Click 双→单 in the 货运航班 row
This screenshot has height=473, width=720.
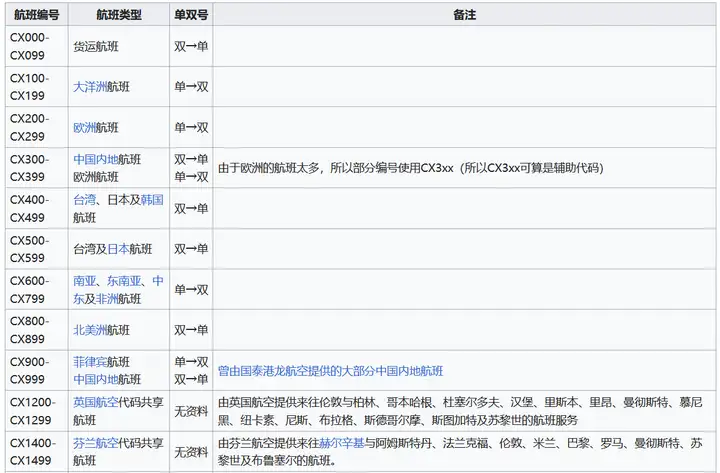coord(191,46)
